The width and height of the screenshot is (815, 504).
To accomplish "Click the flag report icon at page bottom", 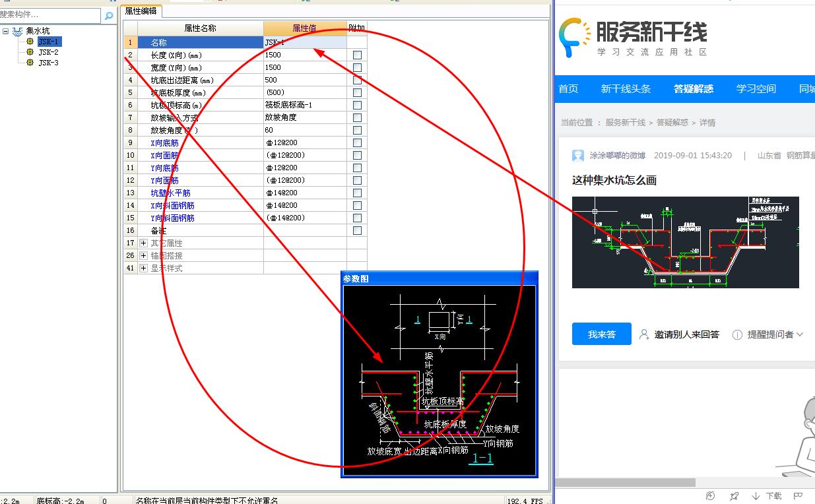I will point(797,495).
